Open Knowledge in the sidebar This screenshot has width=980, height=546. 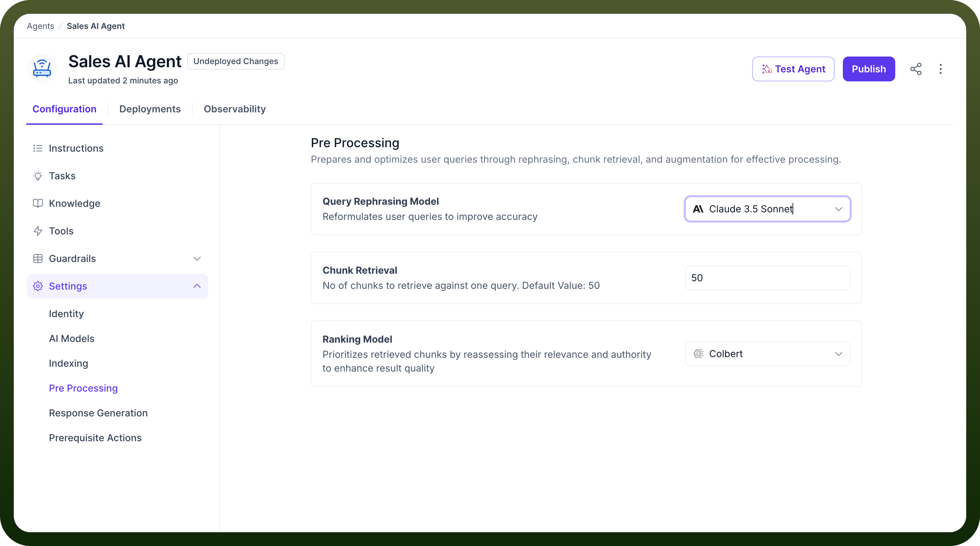117,204
